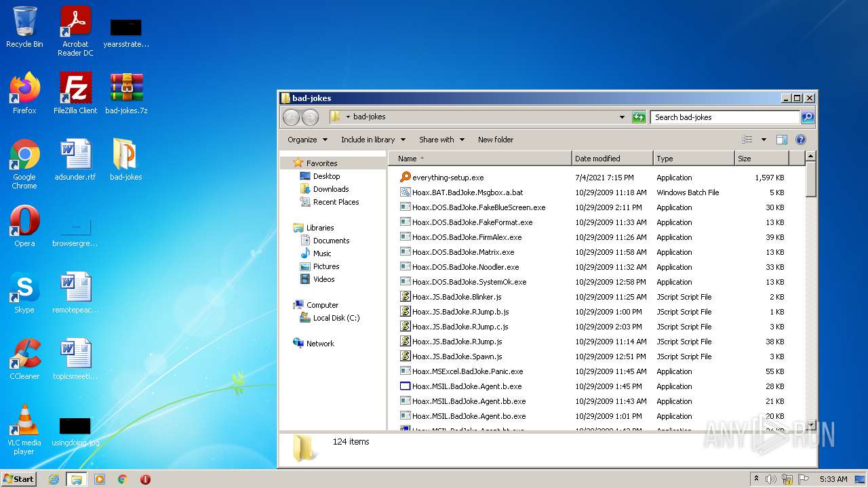Open Chrome from the taskbar

click(122, 479)
